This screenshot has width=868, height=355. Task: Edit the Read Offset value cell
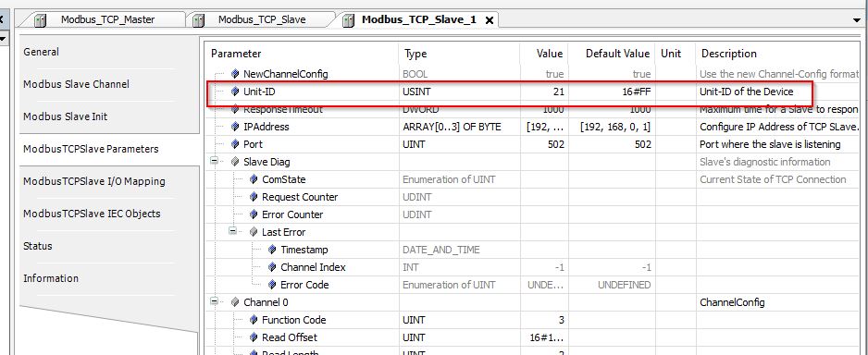point(544,337)
